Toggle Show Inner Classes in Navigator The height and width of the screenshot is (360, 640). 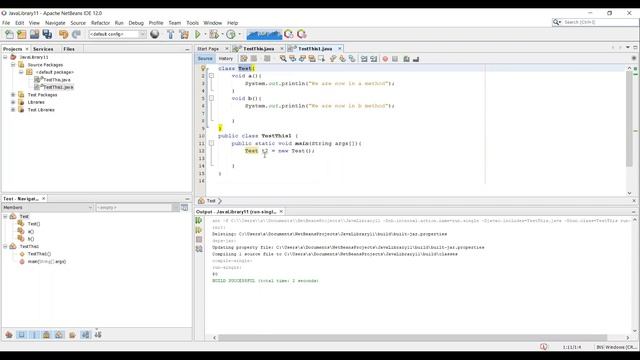(59, 335)
